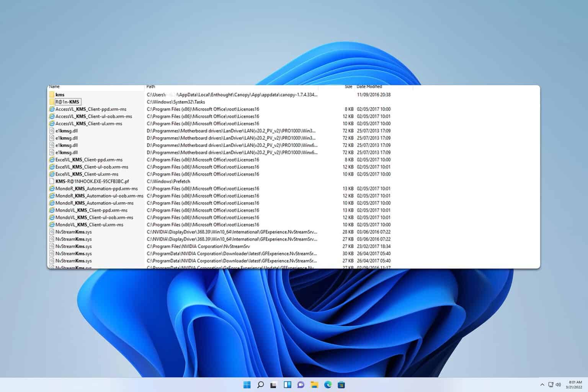
Task: Select the file name AccessVL_KMS_Client-ul.xrm-ms
Action: coord(89,124)
